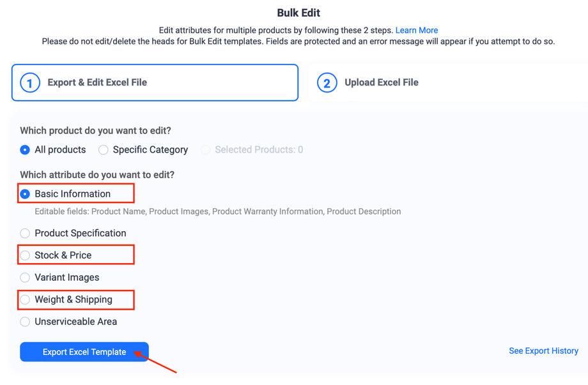This screenshot has height=385, width=588.
Task: Select the Weight & Shipping radio button
Action: pyautogui.click(x=25, y=299)
